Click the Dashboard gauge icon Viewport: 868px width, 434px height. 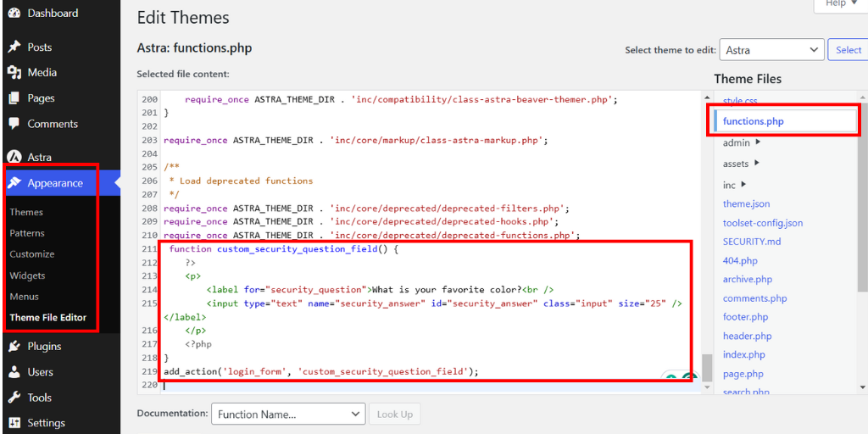[x=14, y=13]
